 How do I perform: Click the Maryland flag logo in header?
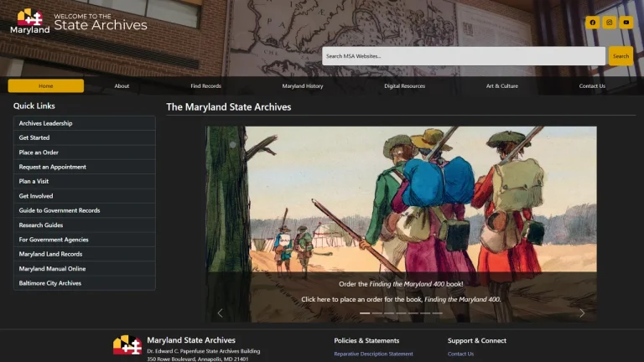pyautogui.click(x=30, y=21)
